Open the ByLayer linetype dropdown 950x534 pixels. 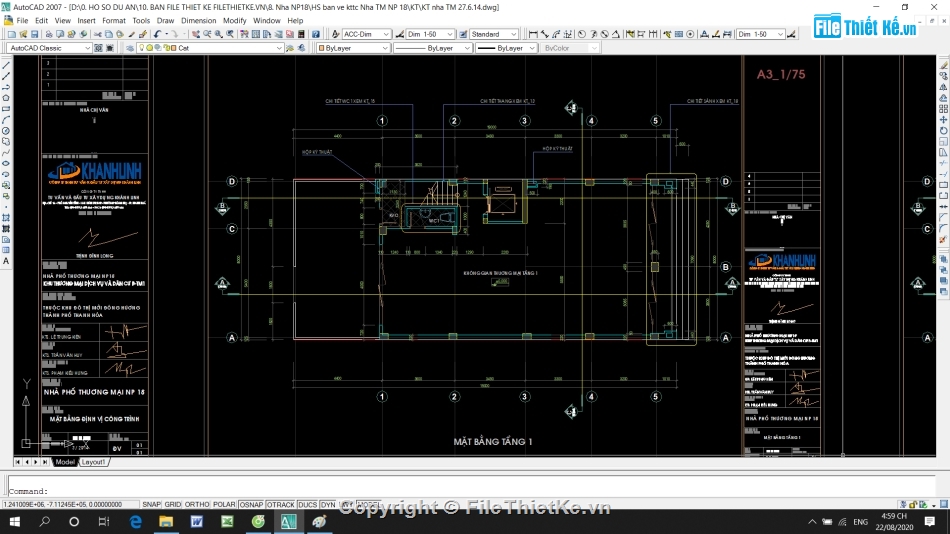tap(433, 48)
